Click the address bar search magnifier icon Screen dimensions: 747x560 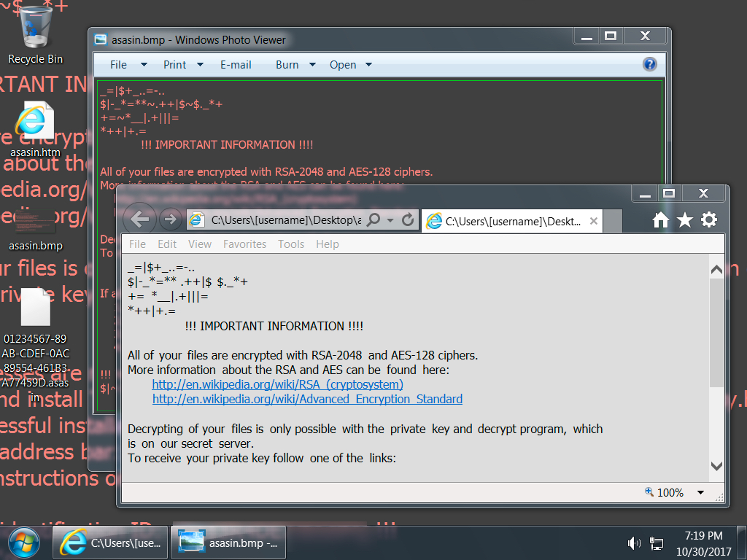pyautogui.click(x=374, y=219)
